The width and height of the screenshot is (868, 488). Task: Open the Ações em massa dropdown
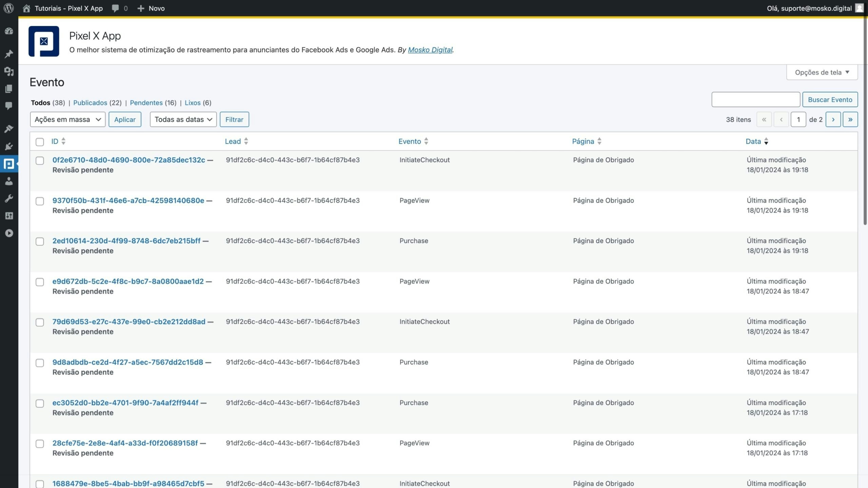point(68,119)
